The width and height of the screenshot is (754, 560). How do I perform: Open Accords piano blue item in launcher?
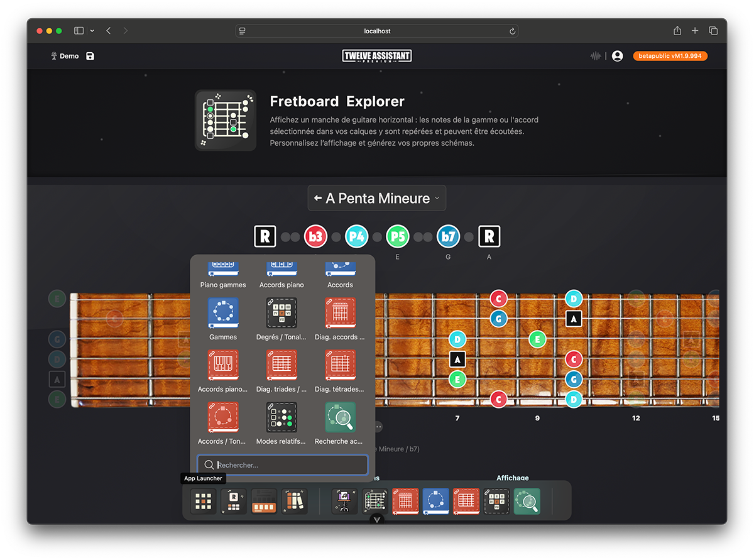(281, 275)
